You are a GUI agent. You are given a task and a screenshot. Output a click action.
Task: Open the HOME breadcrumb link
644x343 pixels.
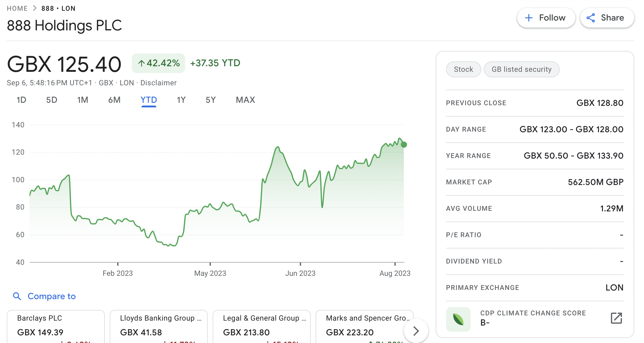[x=17, y=9]
